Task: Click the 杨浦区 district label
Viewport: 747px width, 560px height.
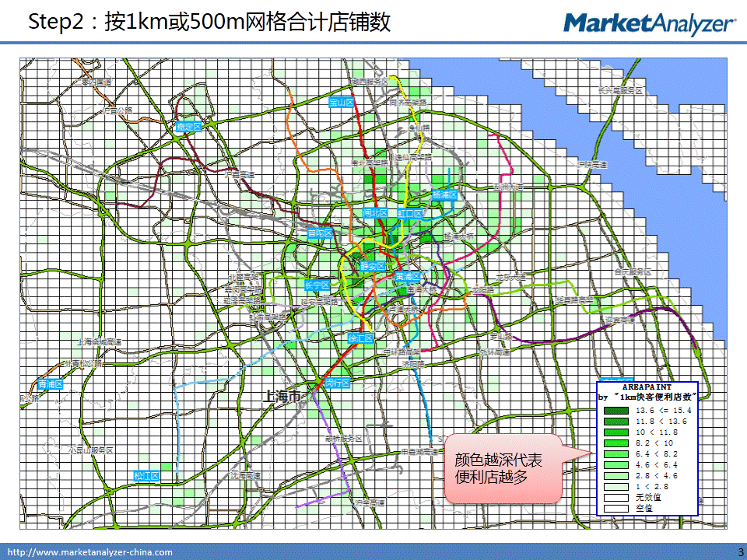Action: point(445,194)
